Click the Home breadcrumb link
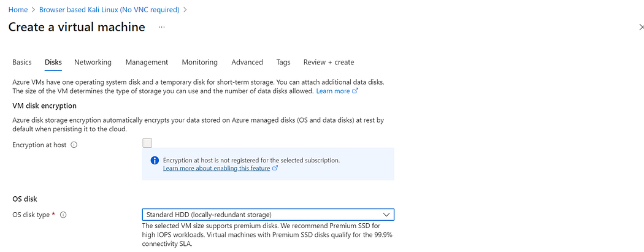Screen dimensions: 644x252 18,10
